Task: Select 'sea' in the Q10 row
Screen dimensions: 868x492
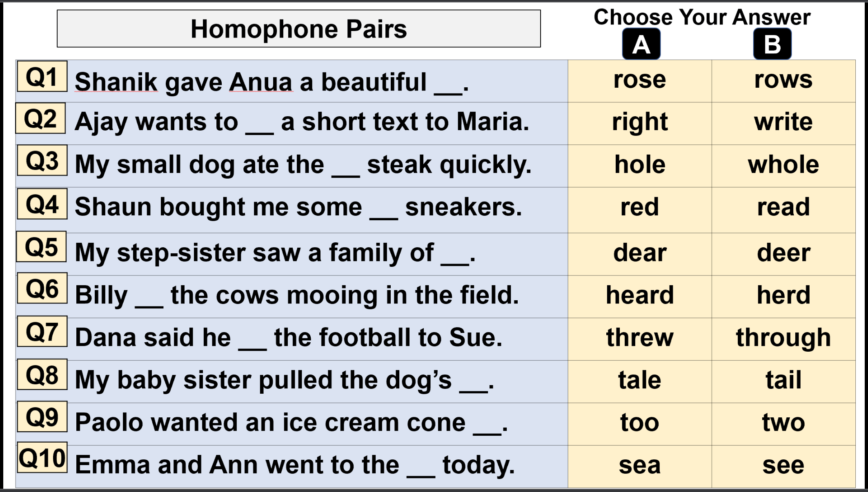Action: (640, 465)
